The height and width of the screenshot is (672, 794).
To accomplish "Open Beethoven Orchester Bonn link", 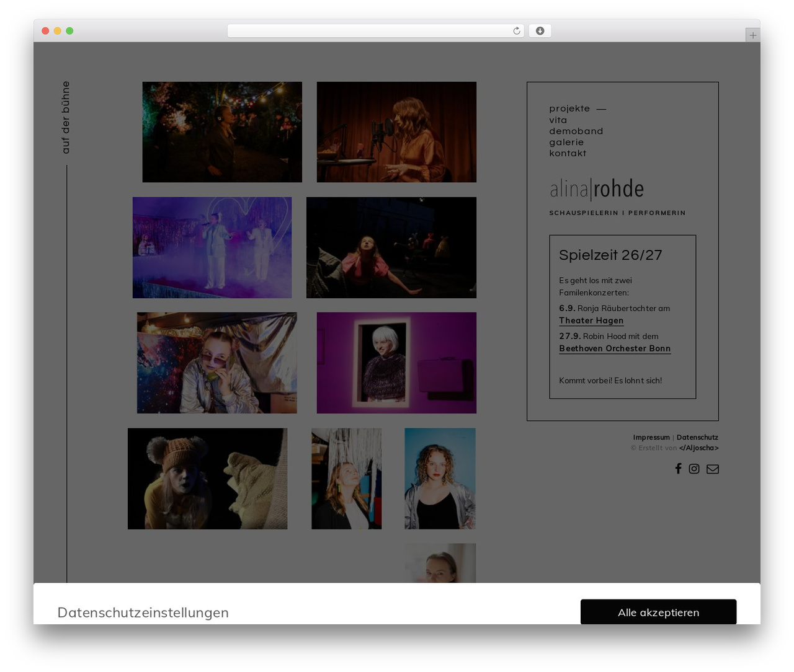I will pyautogui.click(x=615, y=348).
